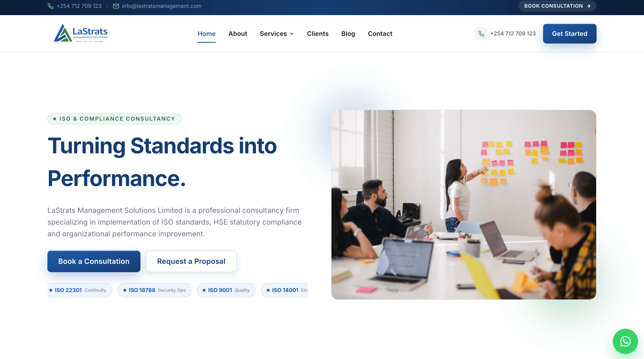Click the team meeting hero image
Screen dimensions: 644x359
pyautogui.click(x=464, y=205)
